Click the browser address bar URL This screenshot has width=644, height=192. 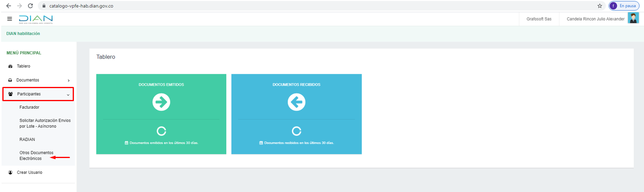pyautogui.click(x=81, y=6)
